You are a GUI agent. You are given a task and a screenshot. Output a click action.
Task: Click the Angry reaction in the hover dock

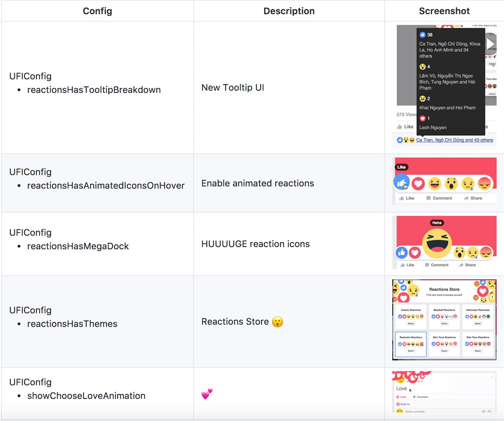coord(485,184)
